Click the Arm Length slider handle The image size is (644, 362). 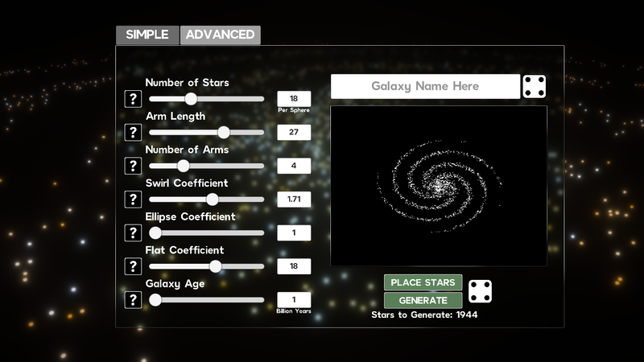coord(224,133)
